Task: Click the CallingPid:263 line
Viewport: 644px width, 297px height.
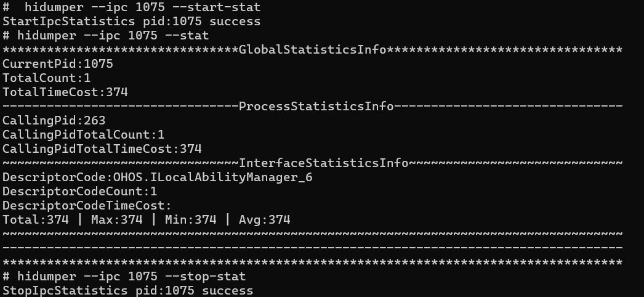Action: (54, 121)
